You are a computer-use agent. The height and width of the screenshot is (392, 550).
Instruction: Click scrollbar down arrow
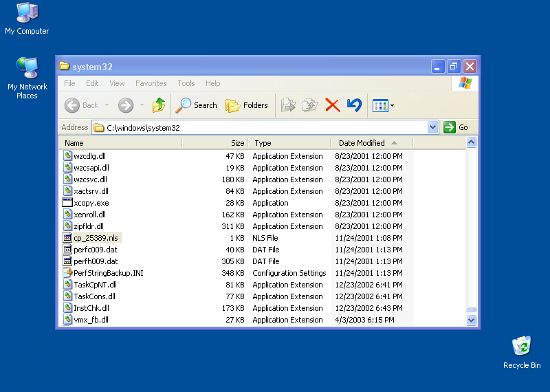tap(471, 320)
